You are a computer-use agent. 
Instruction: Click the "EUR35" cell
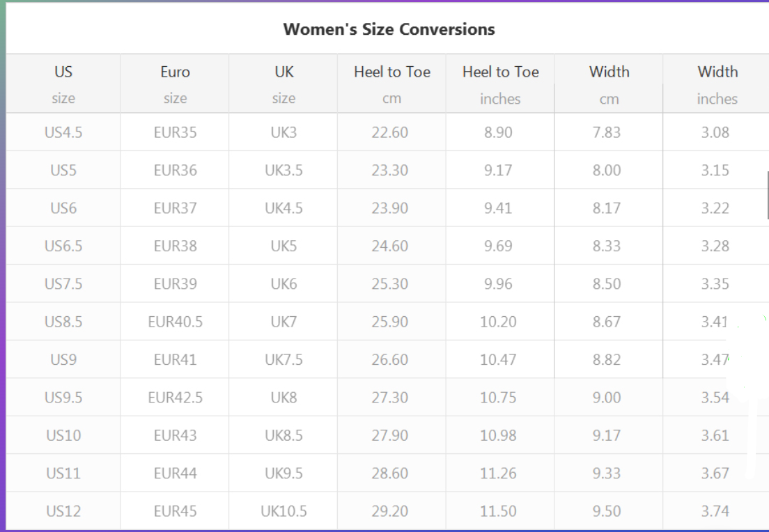point(175,132)
